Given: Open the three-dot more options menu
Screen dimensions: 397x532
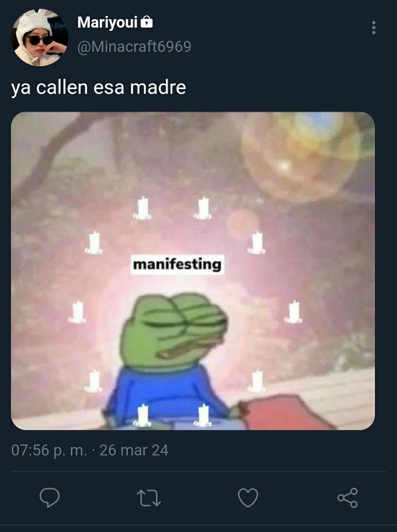Looking at the screenshot, I should [374, 28].
